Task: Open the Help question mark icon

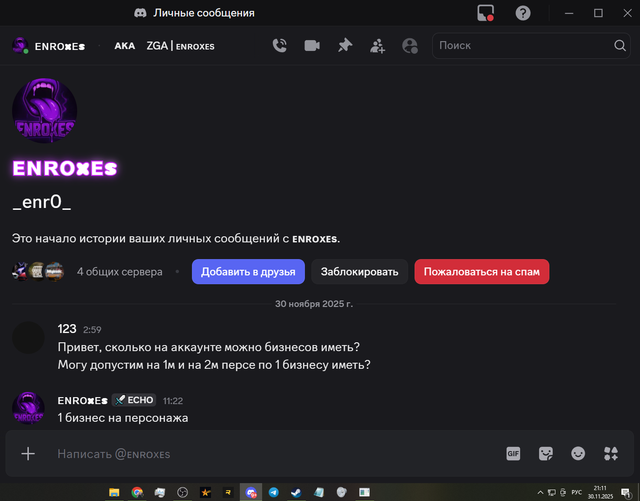Action: click(523, 13)
